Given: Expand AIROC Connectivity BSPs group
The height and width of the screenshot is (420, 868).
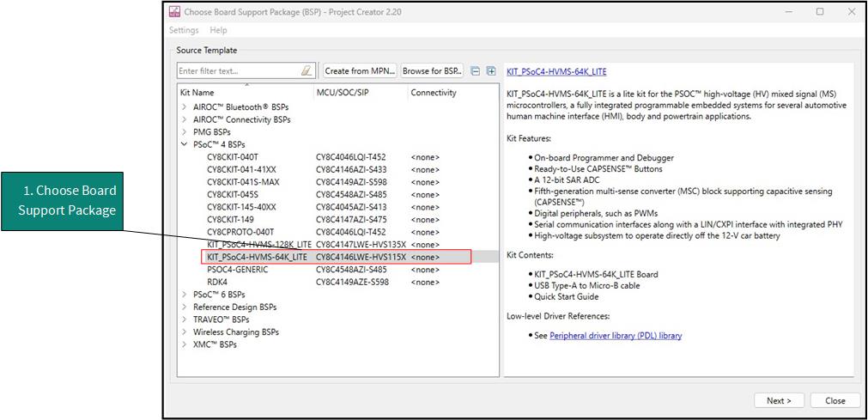Looking at the screenshot, I should pos(184,119).
